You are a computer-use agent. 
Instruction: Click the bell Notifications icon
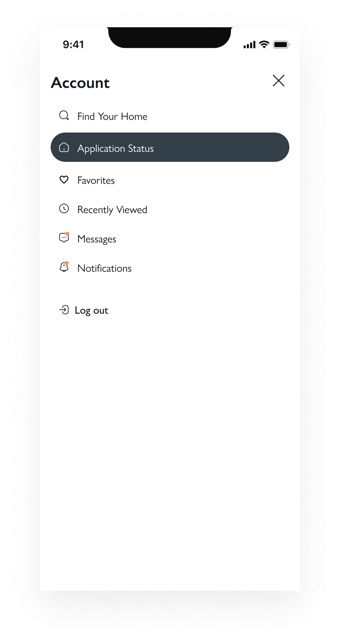(64, 267)
